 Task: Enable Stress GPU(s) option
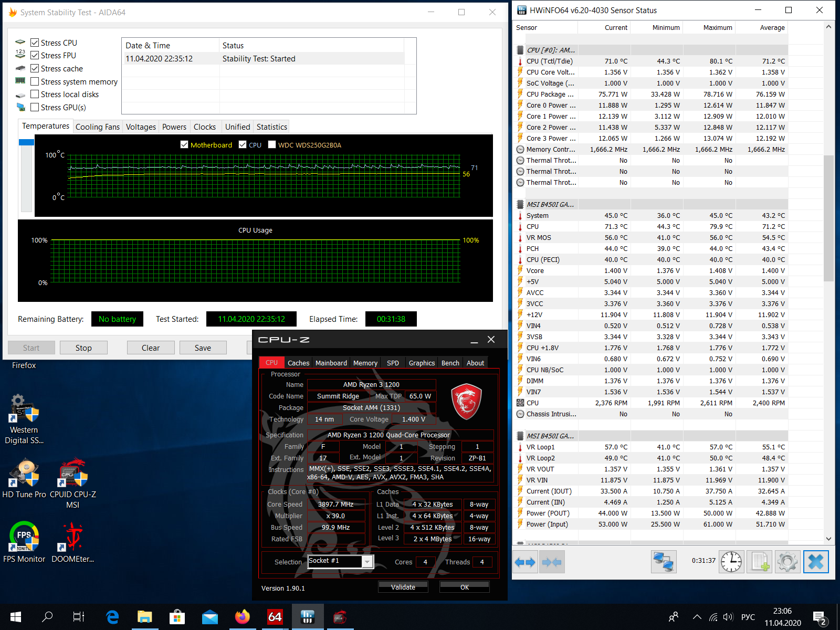(35, 107)
